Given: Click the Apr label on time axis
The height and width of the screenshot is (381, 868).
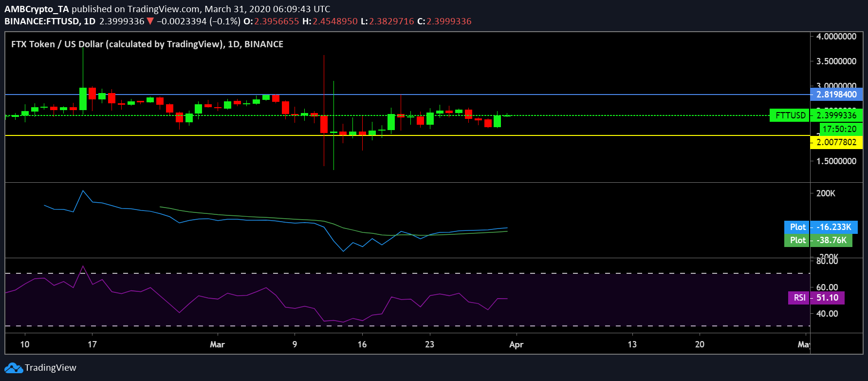Looking at the screenshot, I should 516,344.
